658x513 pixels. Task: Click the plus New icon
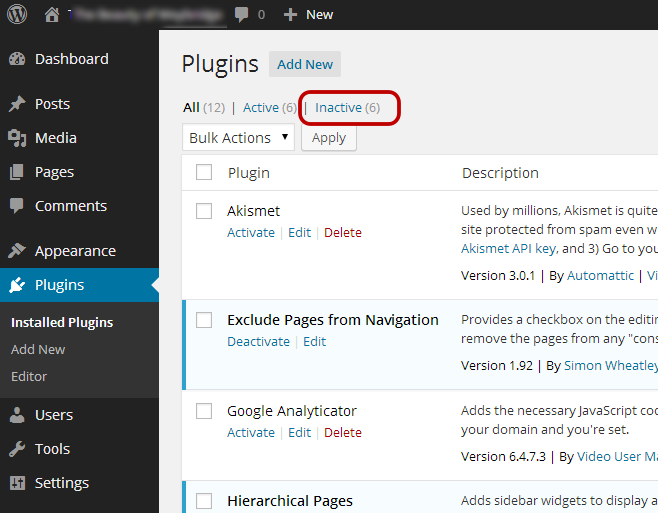(290, 15)
